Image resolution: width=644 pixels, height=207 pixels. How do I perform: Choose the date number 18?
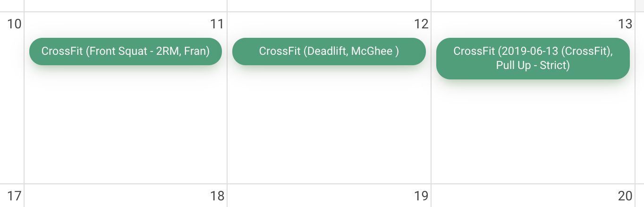(x=217, y=196)
